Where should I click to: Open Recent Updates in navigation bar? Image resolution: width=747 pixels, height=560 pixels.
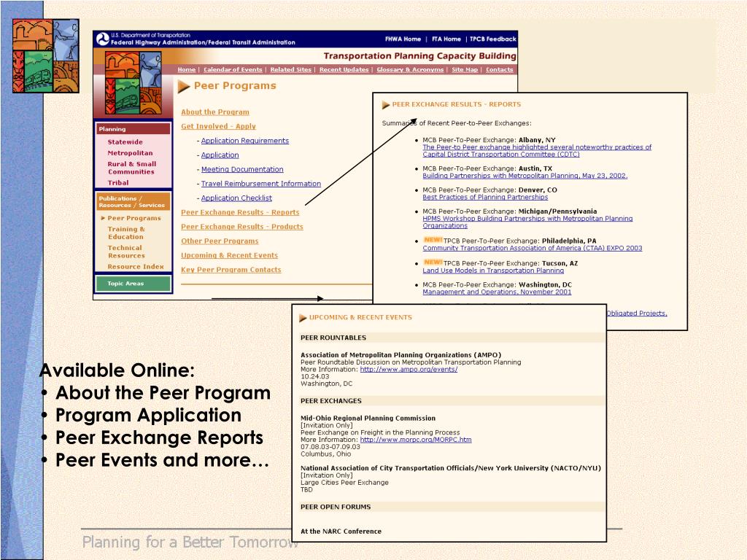[x=344, y=69]
